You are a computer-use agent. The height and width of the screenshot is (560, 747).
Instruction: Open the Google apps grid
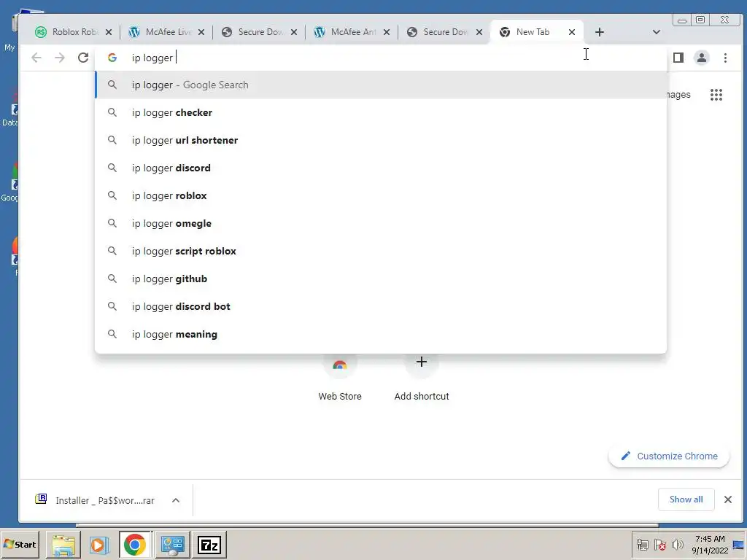pos(716,95)
